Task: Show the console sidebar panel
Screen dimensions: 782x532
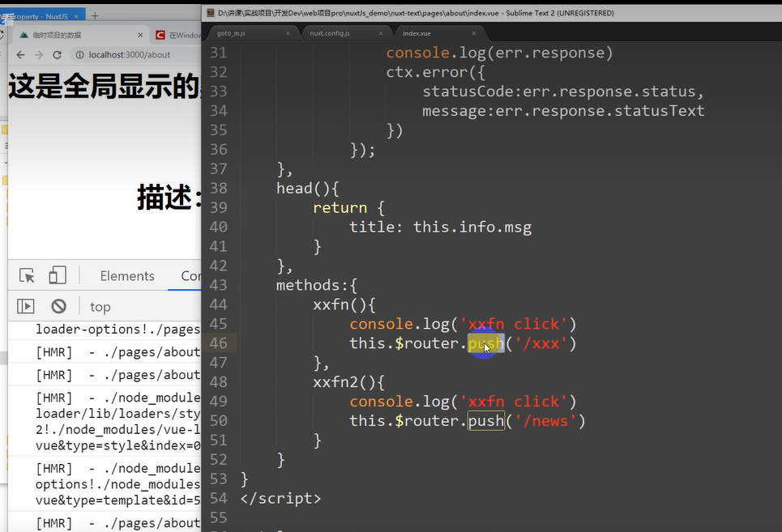Action: 26,306
